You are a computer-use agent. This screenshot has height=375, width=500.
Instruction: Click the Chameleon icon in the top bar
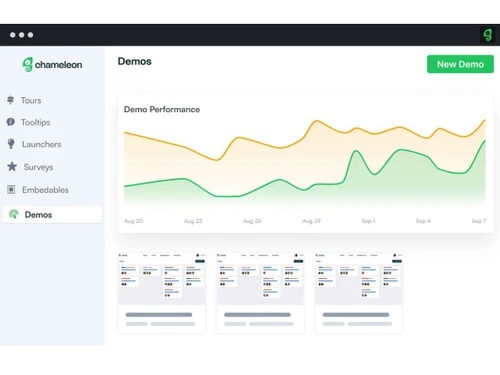487,35
